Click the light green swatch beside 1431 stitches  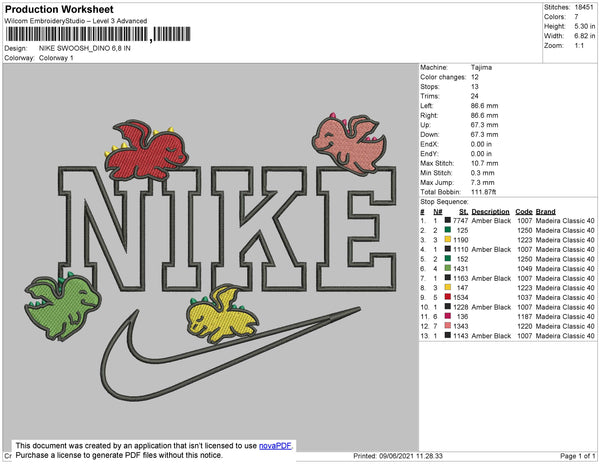[x=447, y=268]
